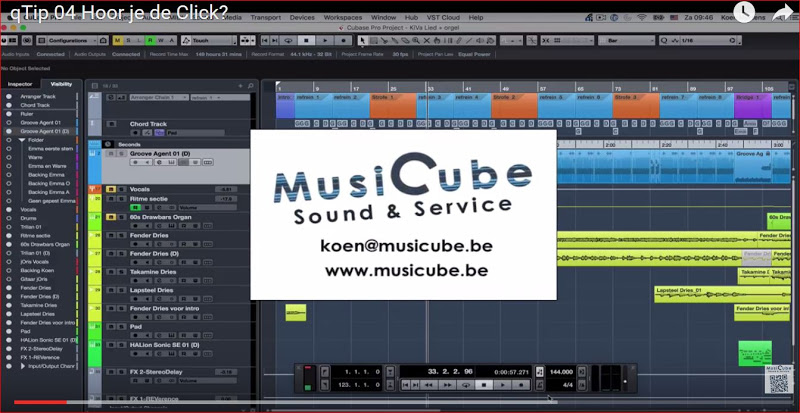This screenshot has width=800, height=413.
Task: Toggle global Read automation green R button
Action: [150, 40]
